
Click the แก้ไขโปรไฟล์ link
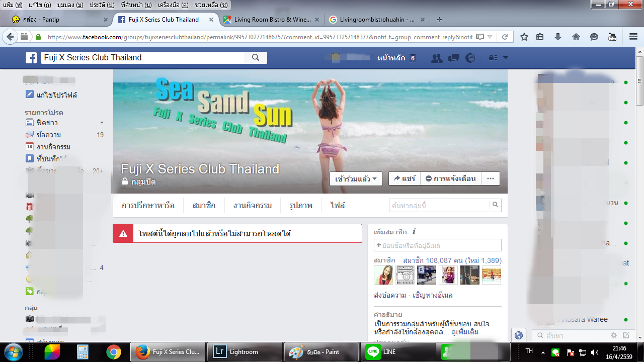(56, 95)
